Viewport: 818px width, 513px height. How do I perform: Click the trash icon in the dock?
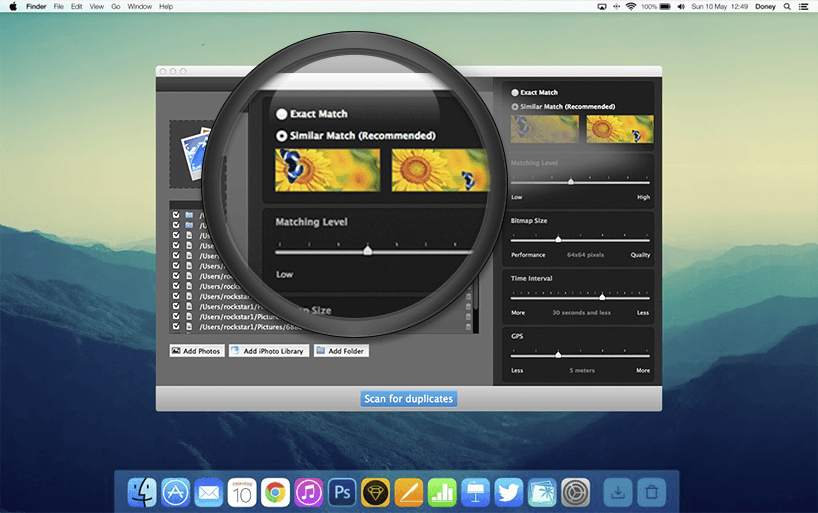[652, 492]
